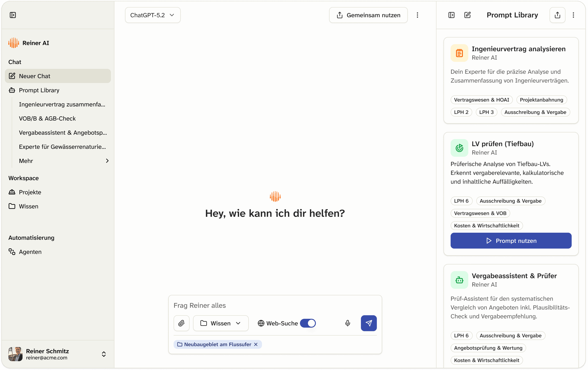Open the Prompt Library kebab menu
The height and width of the screenshot is (370, 588).
[x=573, y=15]
